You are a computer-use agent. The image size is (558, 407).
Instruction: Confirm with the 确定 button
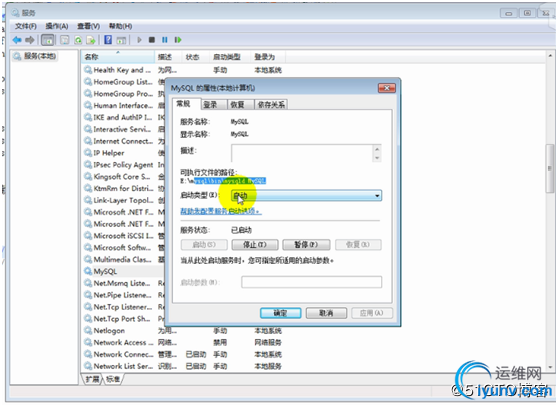(280, 313)
